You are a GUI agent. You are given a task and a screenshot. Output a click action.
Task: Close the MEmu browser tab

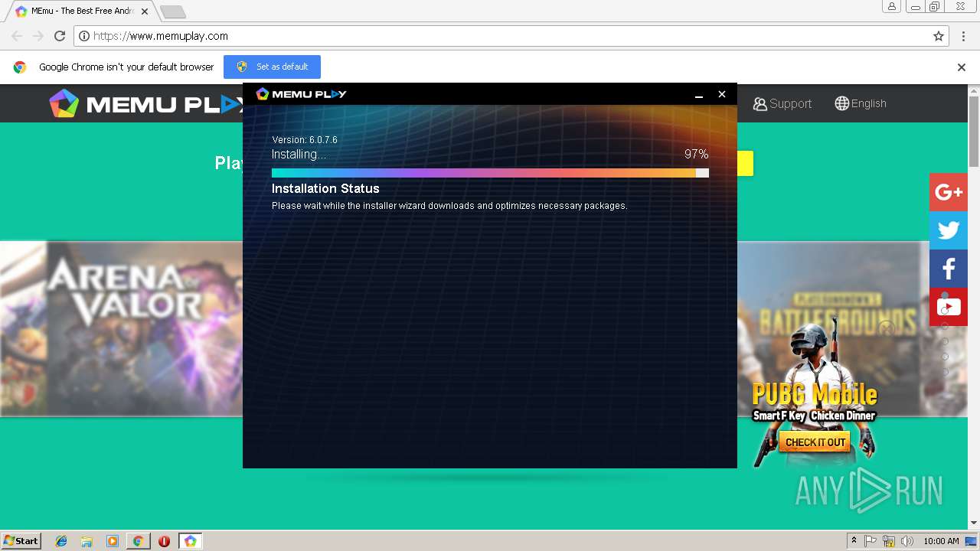coord(145,11)
